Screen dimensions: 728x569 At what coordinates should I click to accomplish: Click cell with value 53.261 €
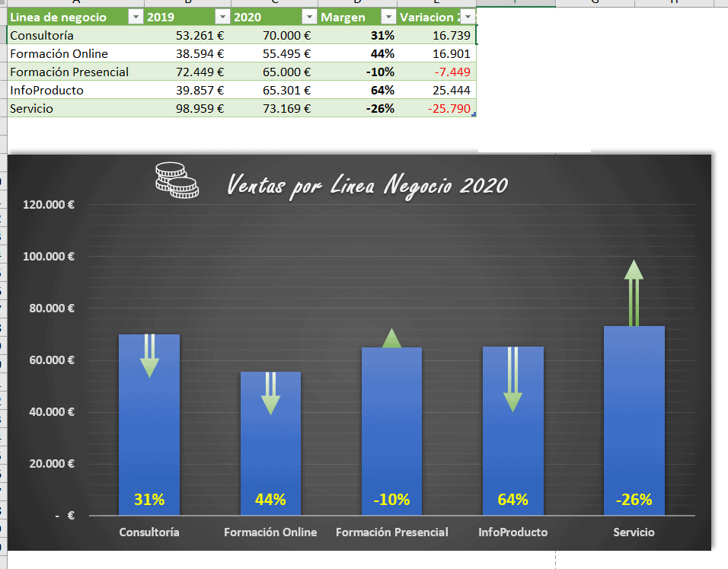point(187,35)
